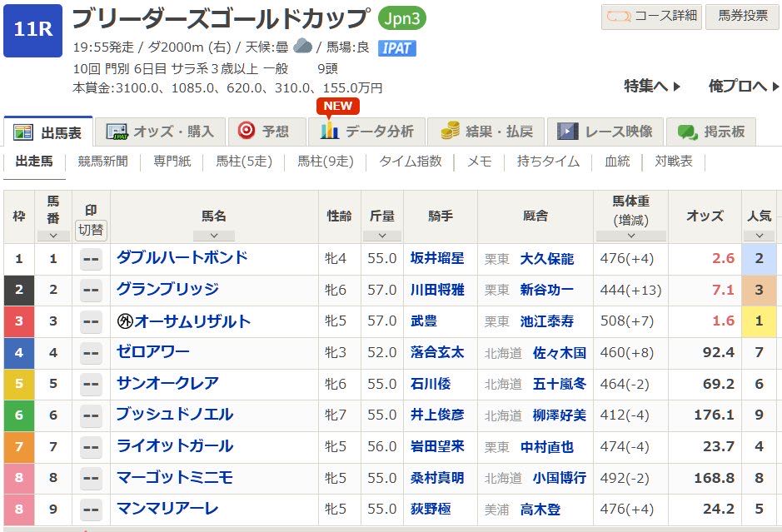The image size is (782, 532).
Task: Open horse page for オーサムリザルト
Action: pos(192,321)
